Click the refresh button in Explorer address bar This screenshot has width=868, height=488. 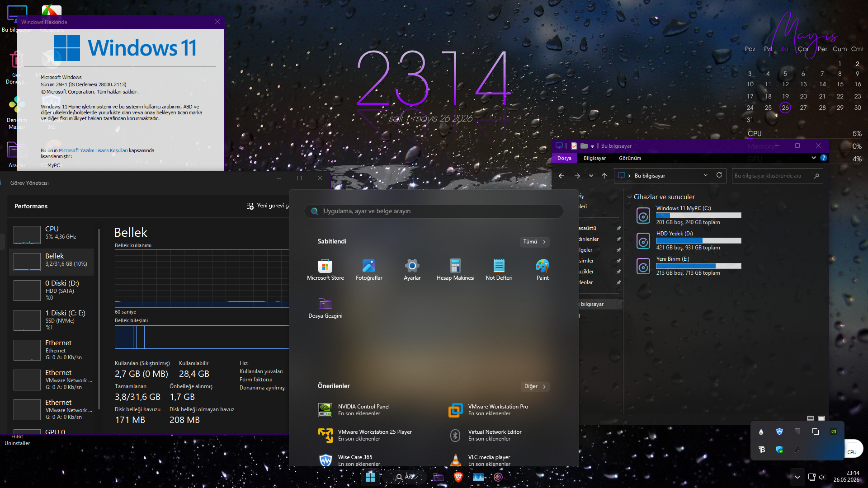coord(719,175)
